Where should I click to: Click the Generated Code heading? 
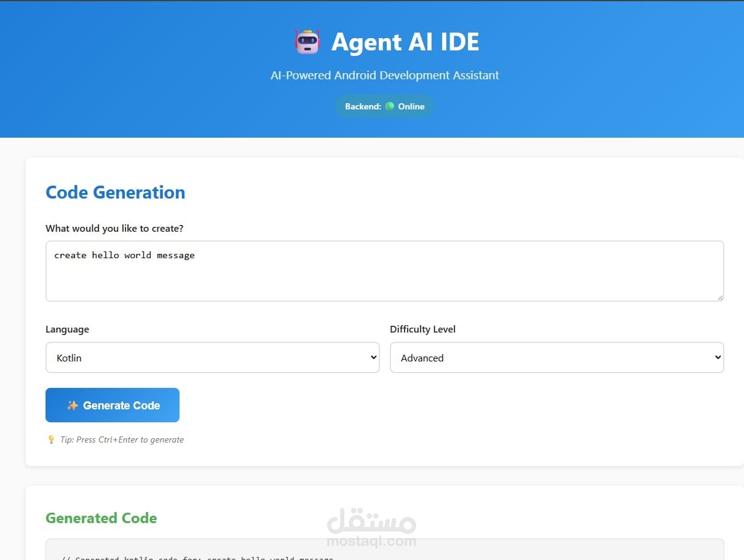click(101, 518)
